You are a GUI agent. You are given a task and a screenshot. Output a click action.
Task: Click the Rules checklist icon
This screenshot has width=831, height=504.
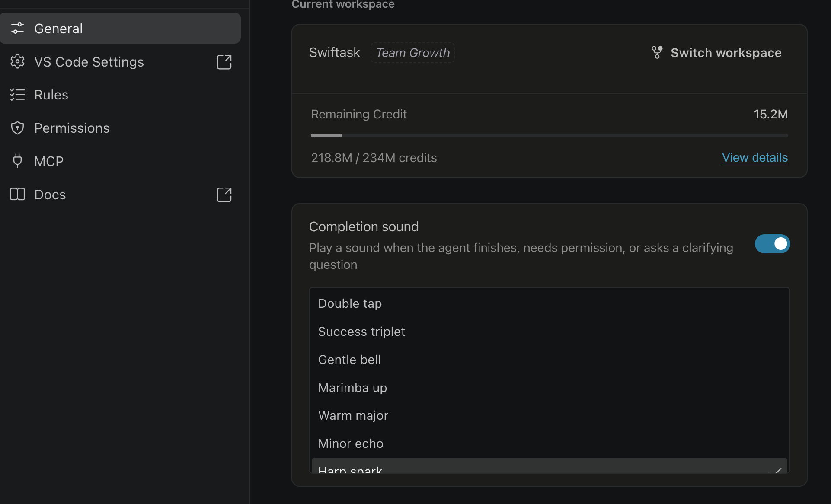point(17,95)
